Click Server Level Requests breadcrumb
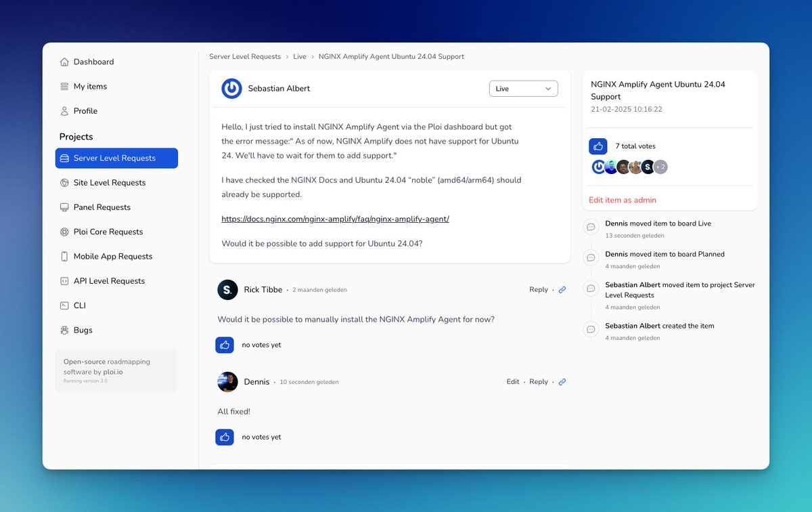Screen dimensions: 812x512 click(x=245, y=57)
